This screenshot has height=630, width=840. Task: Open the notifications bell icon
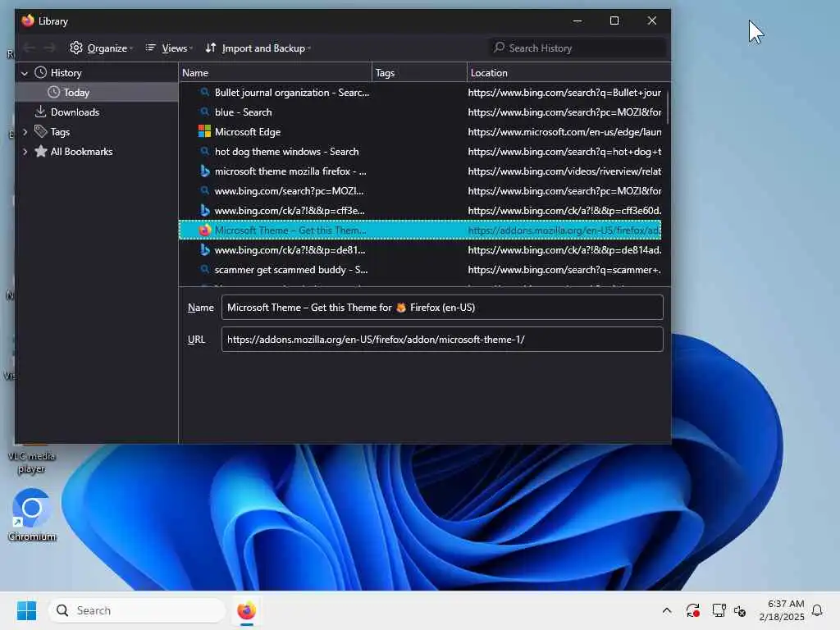[x=817, y=610]
